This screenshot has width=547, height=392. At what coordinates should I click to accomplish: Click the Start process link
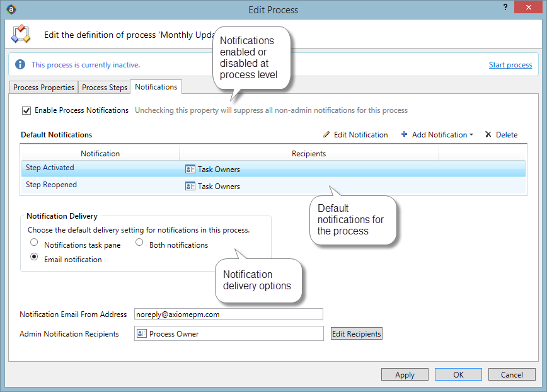pyautogui.click(x=510, y=65)
